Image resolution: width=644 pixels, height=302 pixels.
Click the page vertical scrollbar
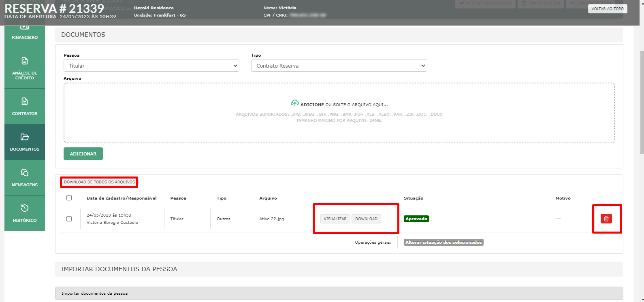click(x=642, y=102)
